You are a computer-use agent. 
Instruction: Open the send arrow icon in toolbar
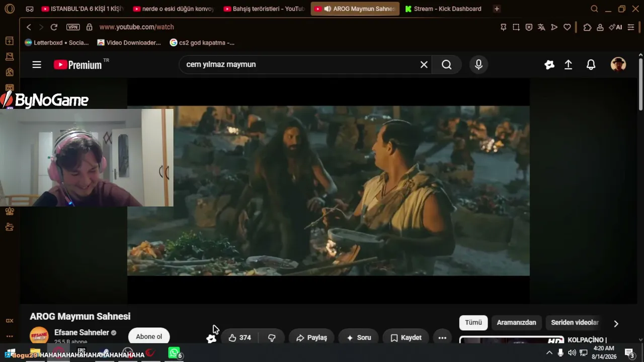554,27
